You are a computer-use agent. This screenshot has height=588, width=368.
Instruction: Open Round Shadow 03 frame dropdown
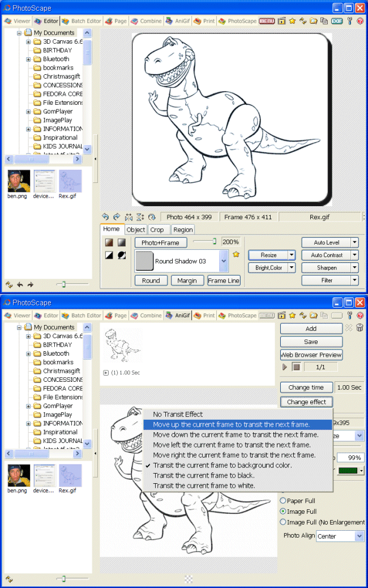click(x=224, y=261)
